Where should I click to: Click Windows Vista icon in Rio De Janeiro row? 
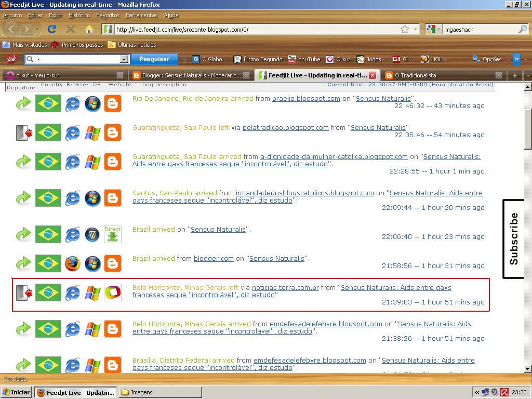click(92, 103)
